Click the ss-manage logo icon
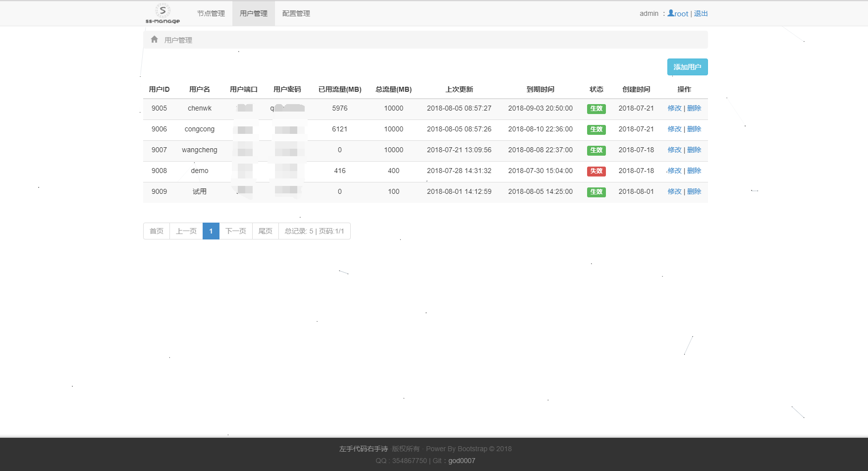Screen dimensions: 868x471 [163, 13]
